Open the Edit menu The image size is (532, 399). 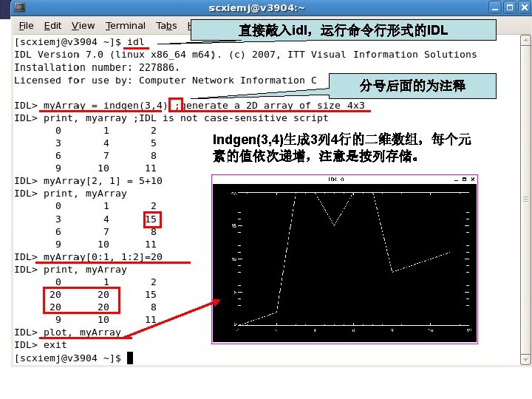[52, 26]
